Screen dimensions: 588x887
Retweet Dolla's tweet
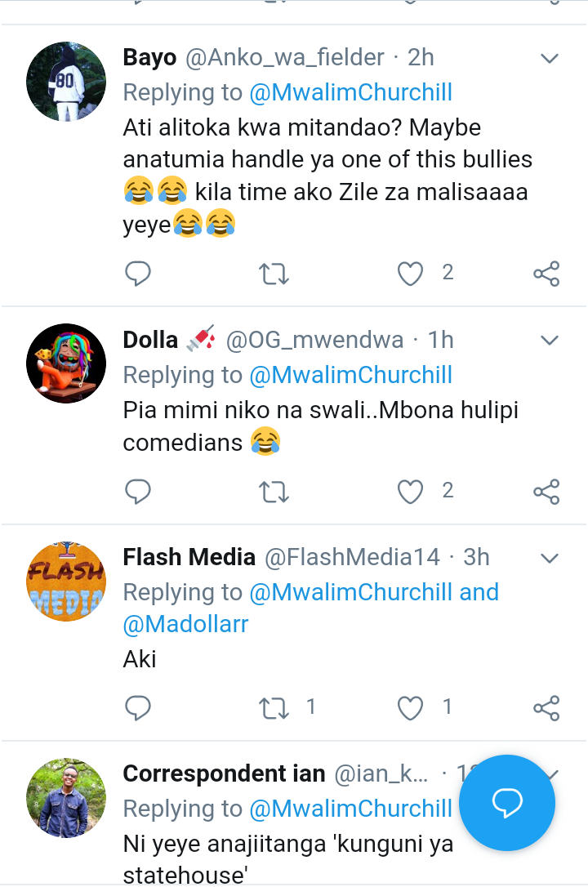274,491
